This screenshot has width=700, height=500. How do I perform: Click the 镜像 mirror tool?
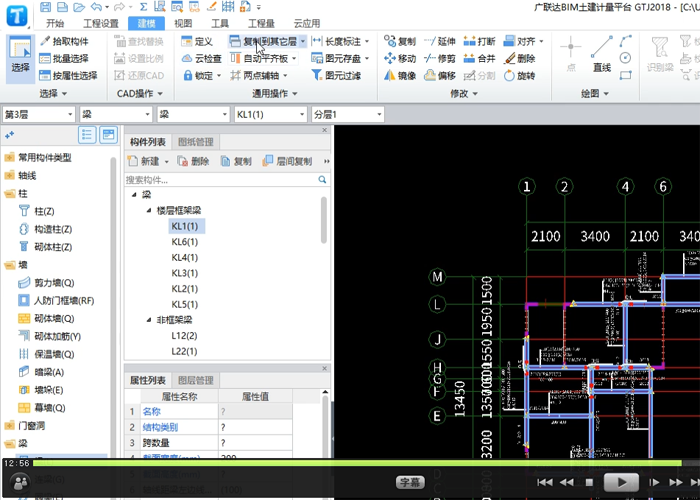tap(400, 75)
